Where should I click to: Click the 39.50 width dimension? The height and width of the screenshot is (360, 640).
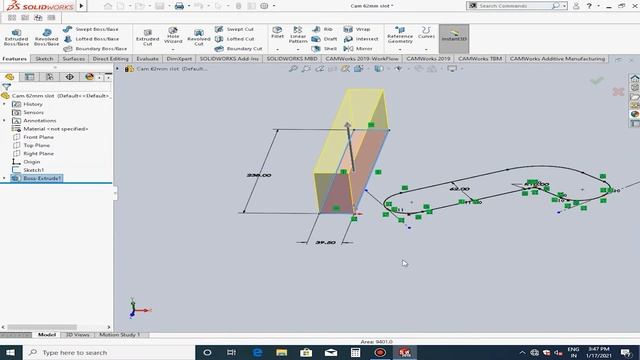coord(325,242)
